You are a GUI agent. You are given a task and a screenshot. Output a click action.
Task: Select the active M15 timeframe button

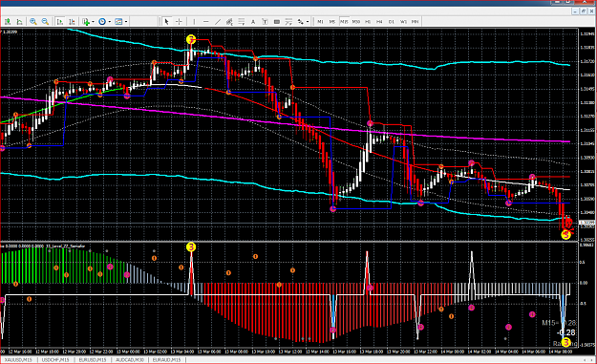click(344, 22)
